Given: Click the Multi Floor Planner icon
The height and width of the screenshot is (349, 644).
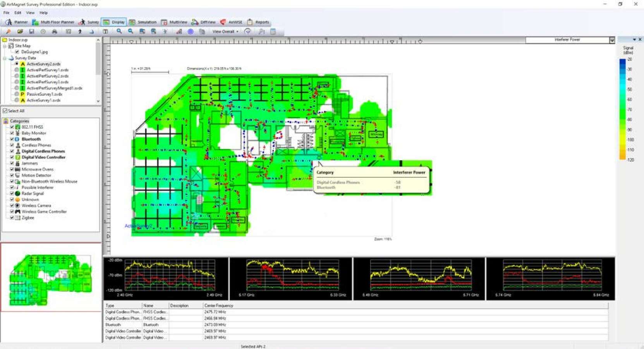Looking at the screenshot, I should [35, 22].
